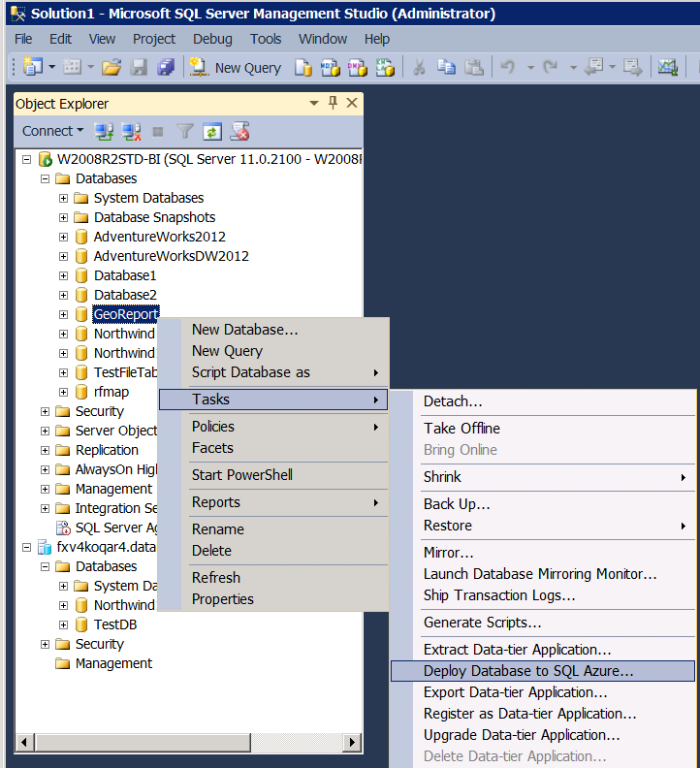
Task: Open the Object Explorer window position dropdown
Action: click(x=314, y=103)
